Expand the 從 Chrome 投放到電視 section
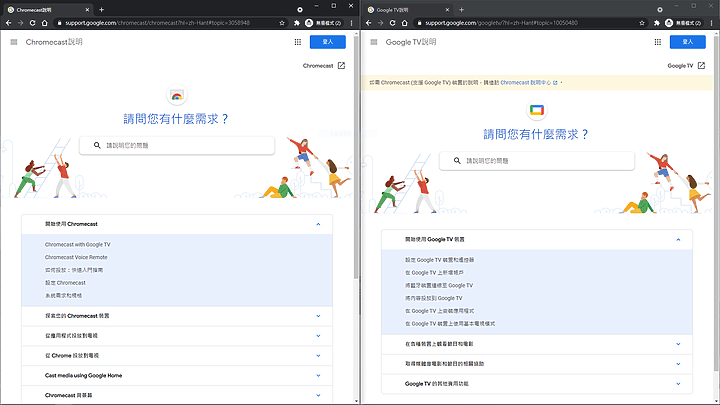The image size is (720, 405). click(x=318, y=355)
